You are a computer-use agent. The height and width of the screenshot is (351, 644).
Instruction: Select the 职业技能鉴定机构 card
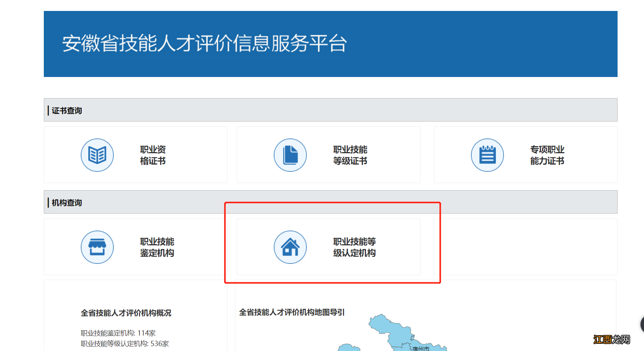pyautogui.click(x=135, y=247)
